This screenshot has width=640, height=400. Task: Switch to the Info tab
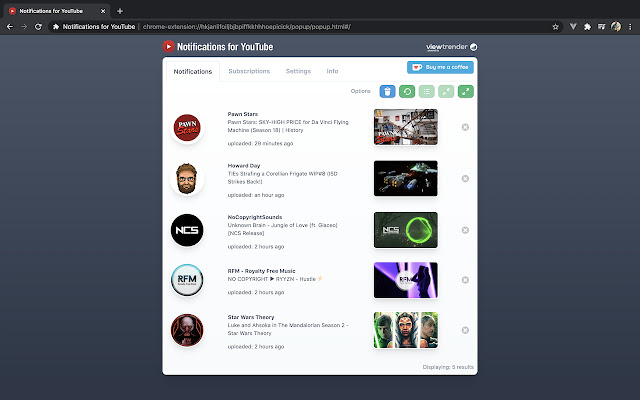pos(332,71)
